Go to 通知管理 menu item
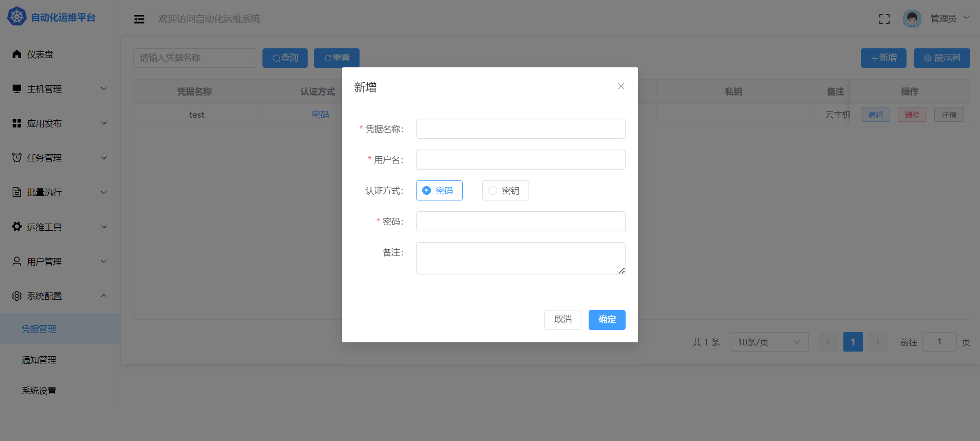The height and width of the screenshot is (441, 980). coord(39,360)
